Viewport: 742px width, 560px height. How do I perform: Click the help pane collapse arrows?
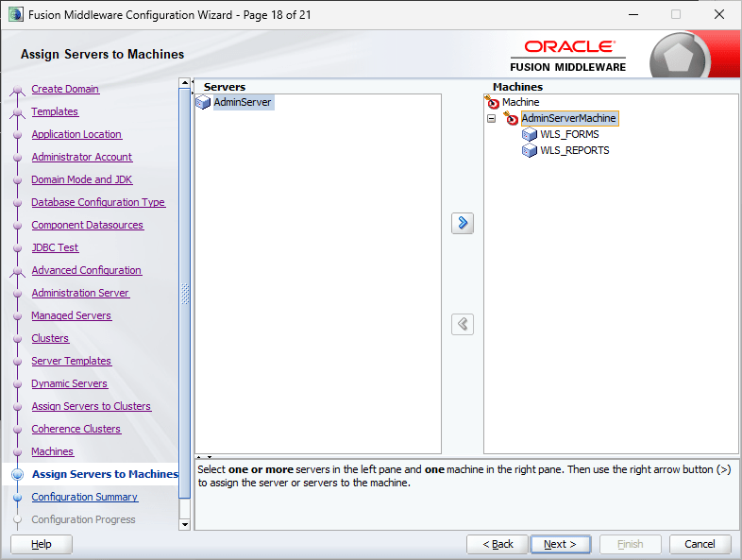pos(204,457)
